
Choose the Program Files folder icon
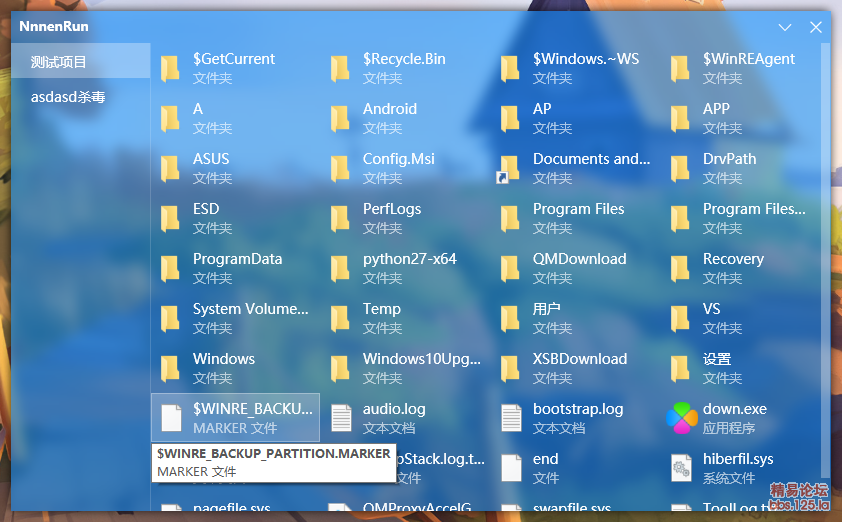pyautogui.click(x=510, y=219)
